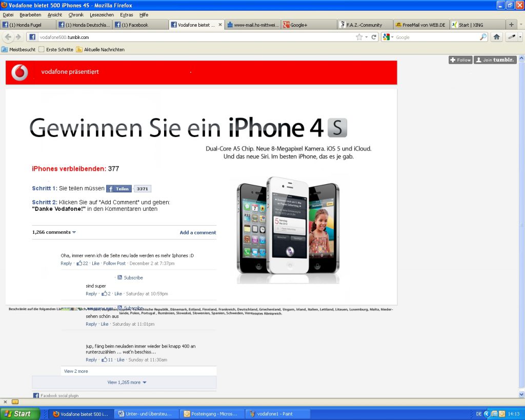Close the Vodafone bietet tab

click(x=220, y=25)
